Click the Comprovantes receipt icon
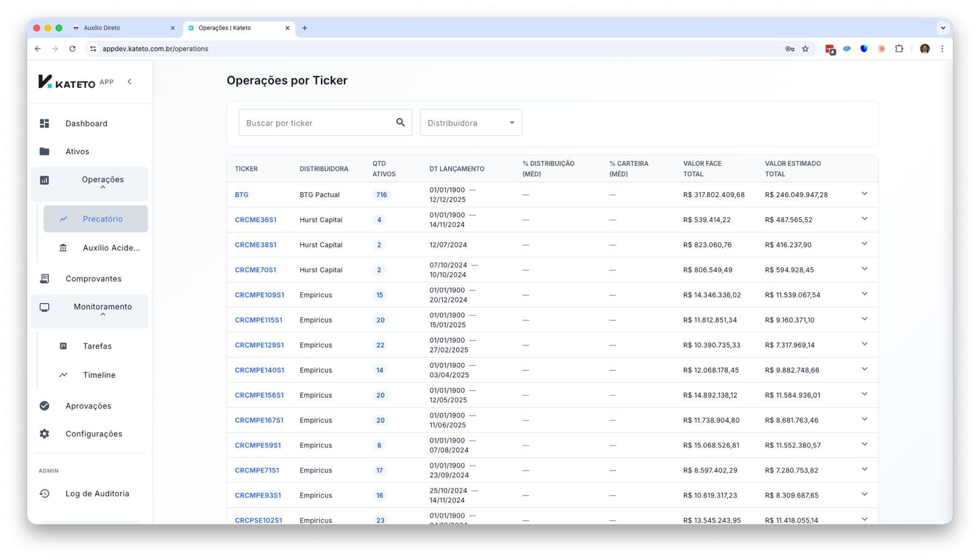 tap(45, 279)
